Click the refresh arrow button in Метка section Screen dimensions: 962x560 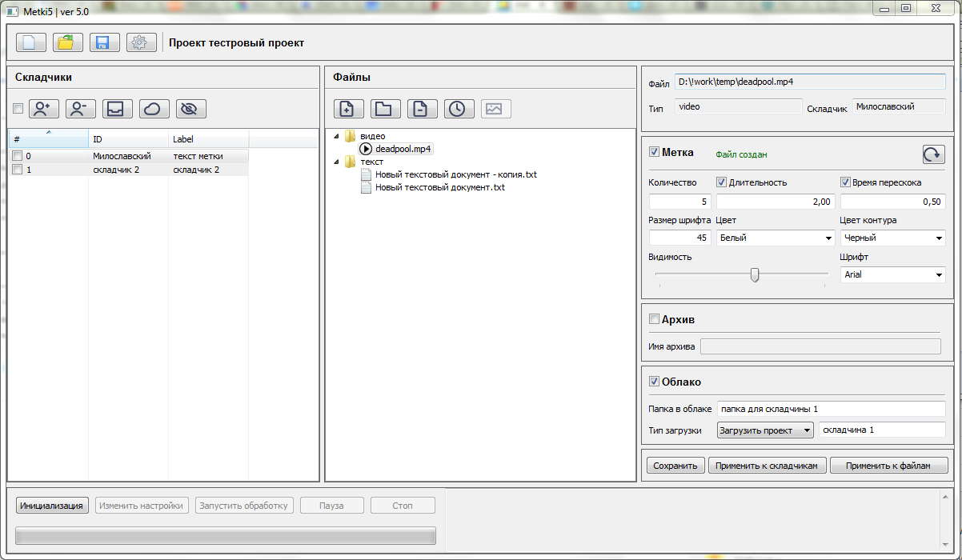(933, 154)
